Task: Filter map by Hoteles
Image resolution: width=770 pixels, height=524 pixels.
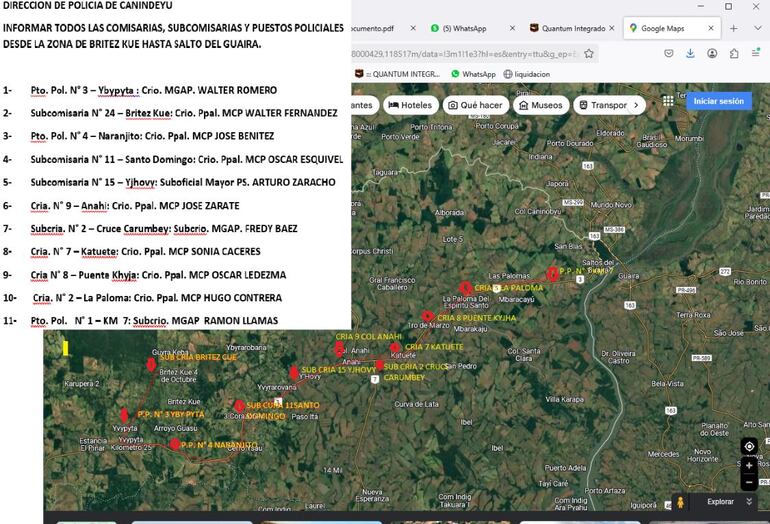Action: coord(410,105)
